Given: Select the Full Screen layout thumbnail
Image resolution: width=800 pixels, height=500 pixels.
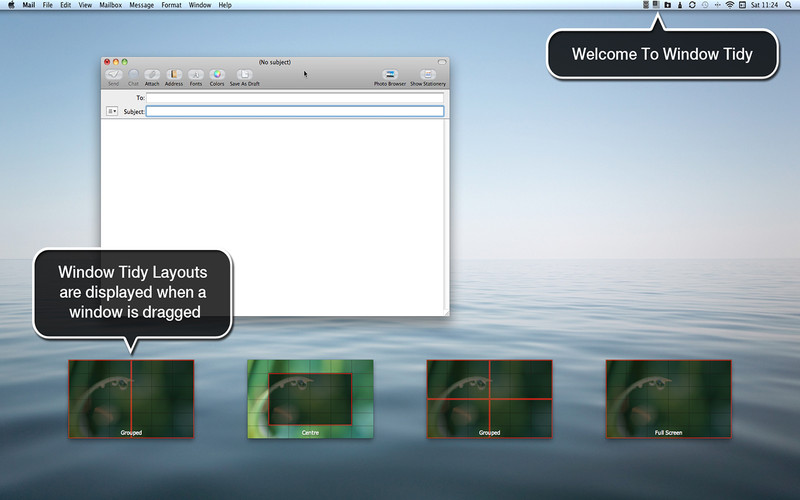Looking at the screenshot, I should (668, 398).
